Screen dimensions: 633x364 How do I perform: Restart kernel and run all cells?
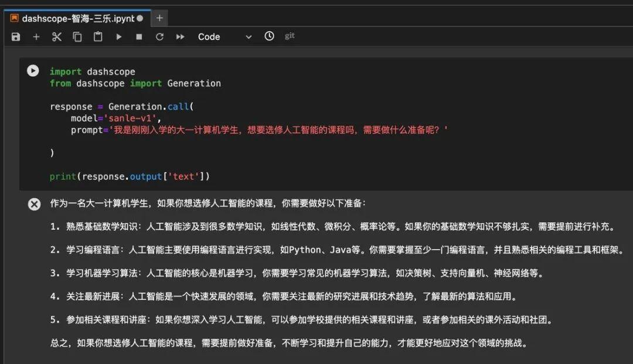(180, 36)
